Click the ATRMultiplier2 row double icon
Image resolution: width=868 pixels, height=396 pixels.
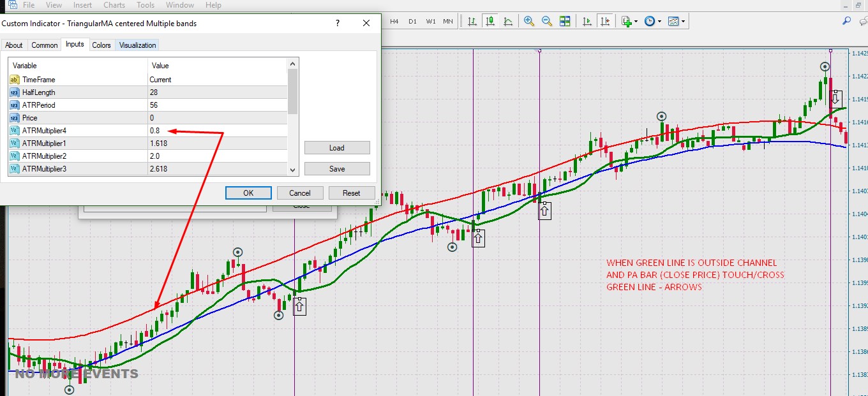15,156
